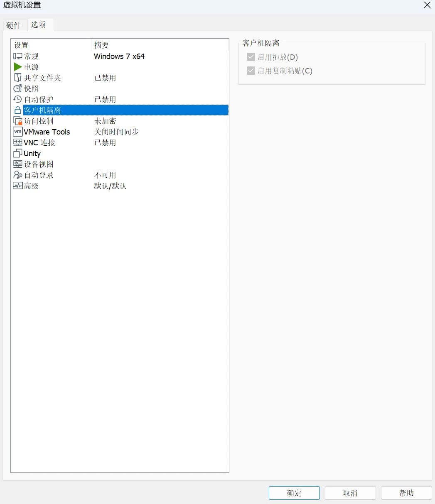Screen dimensions: 435x504
Task: Select the Options (选项) tab
Action: pyautogui.click(x=39, y=25)
